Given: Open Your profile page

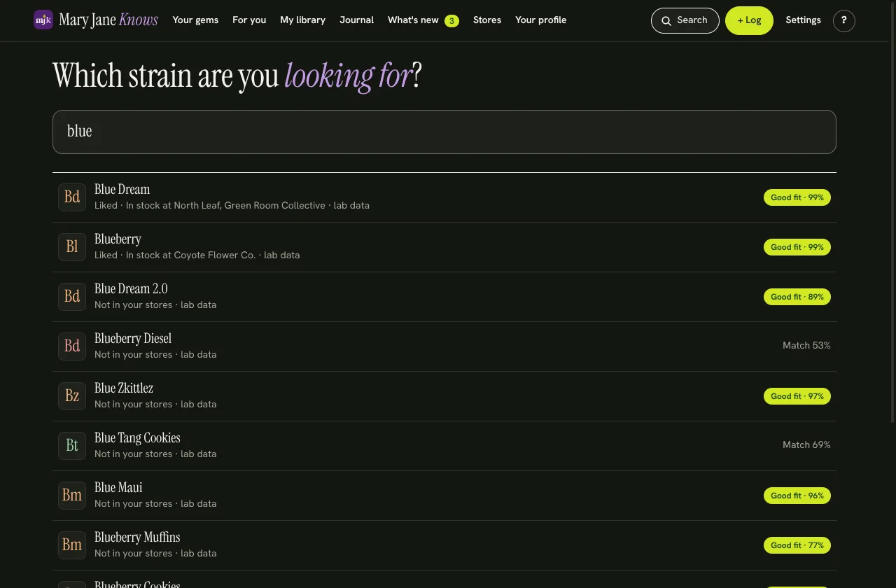Looking at the screenshot, I should 541,20.
